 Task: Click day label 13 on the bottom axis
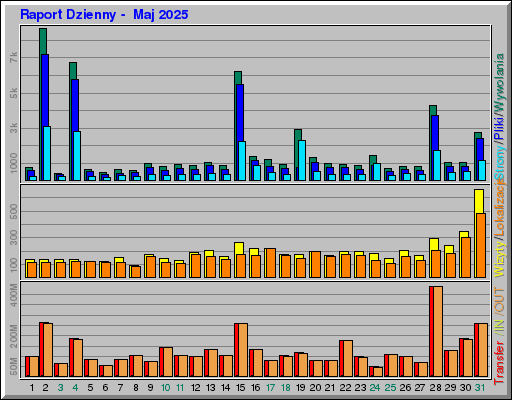[211, 388]
